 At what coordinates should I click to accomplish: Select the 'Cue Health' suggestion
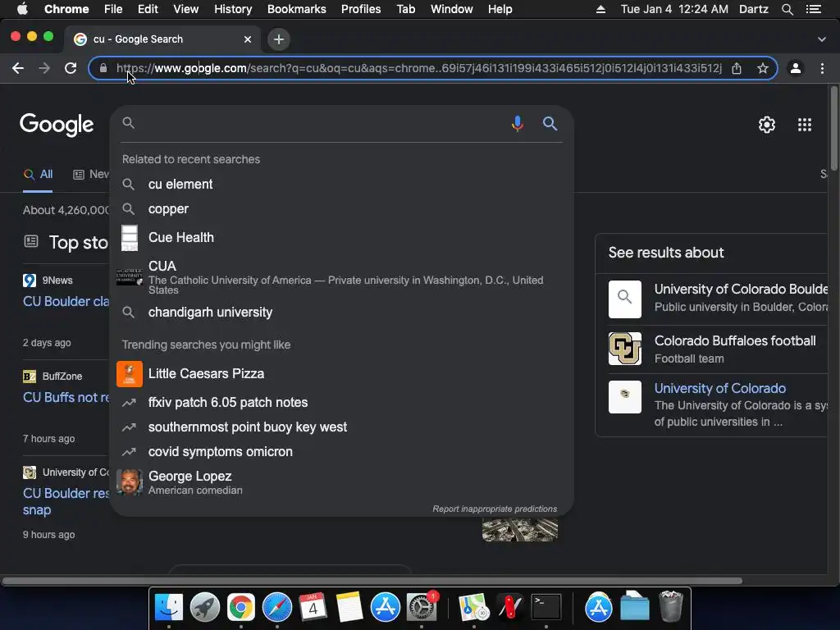click(342, 238)
